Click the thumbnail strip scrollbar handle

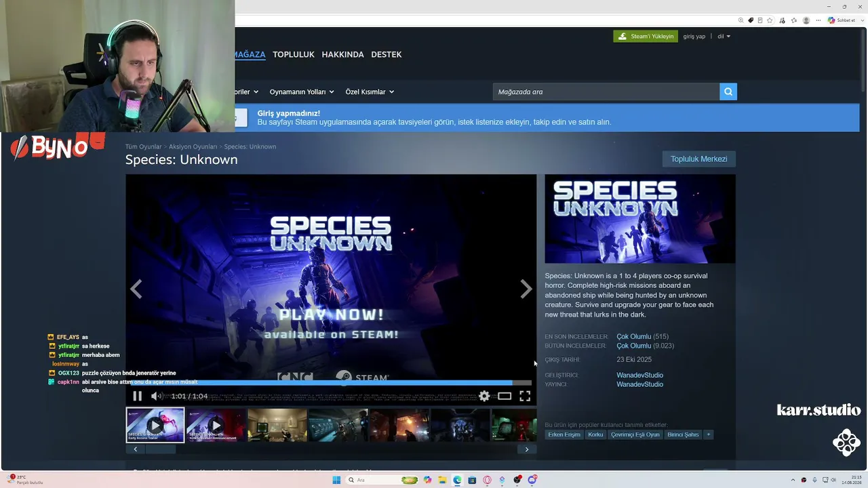161,449
